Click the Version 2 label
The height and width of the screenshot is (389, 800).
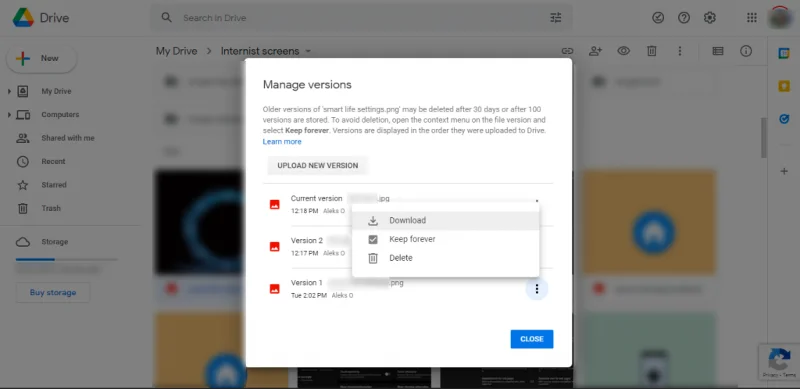pyautogui.click(x=307, y=241)
